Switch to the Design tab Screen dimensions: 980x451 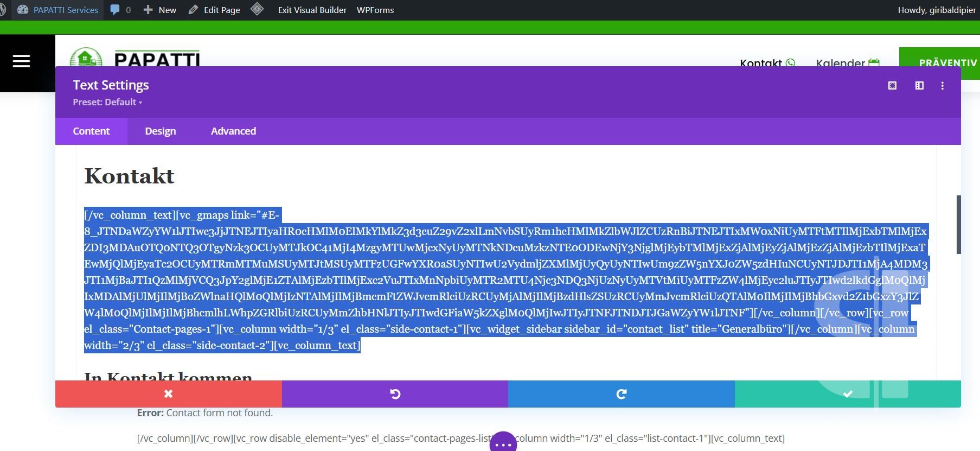coord(160,131)
